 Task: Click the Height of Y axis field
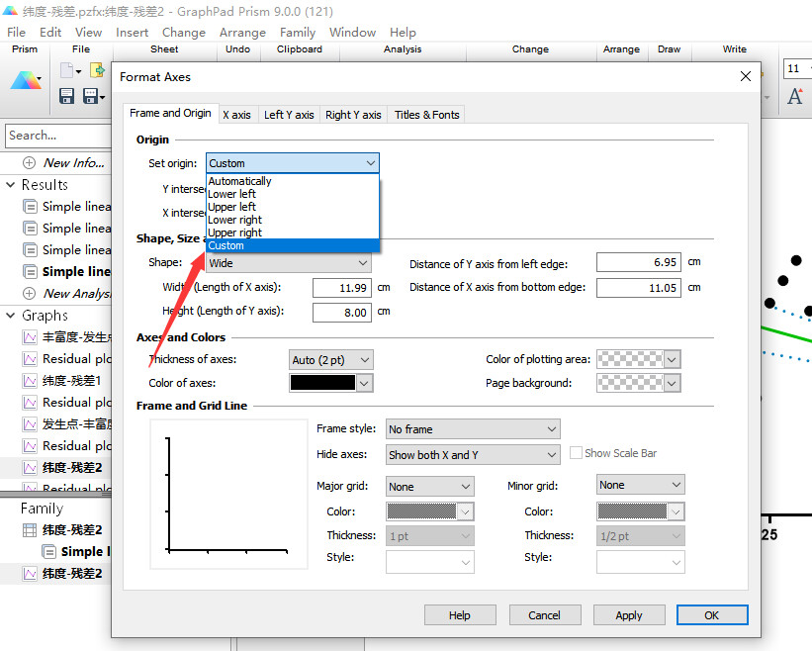[342, 313]
